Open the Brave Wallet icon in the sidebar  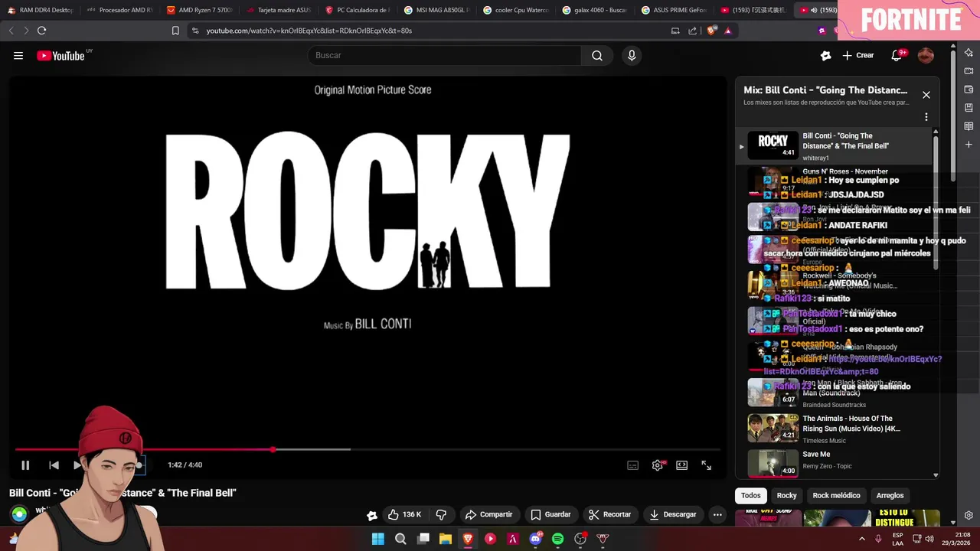[x=969, y=90]
